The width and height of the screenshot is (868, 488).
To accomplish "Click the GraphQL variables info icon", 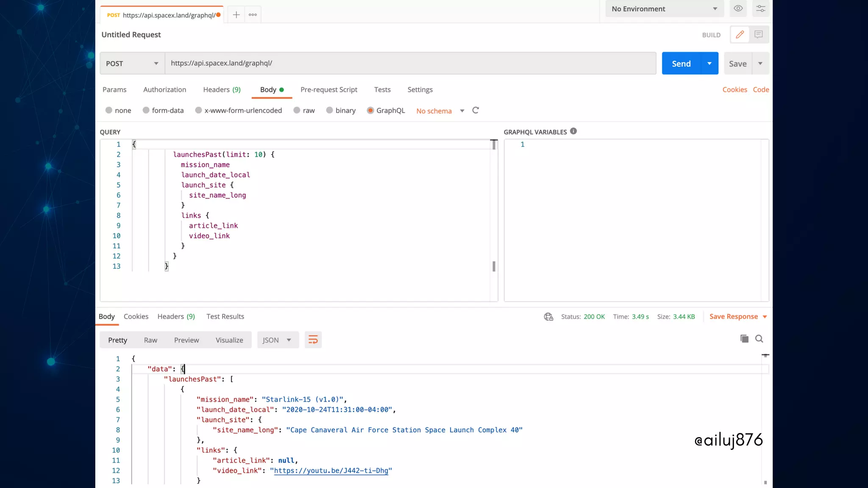I will (x=573, y=131).
